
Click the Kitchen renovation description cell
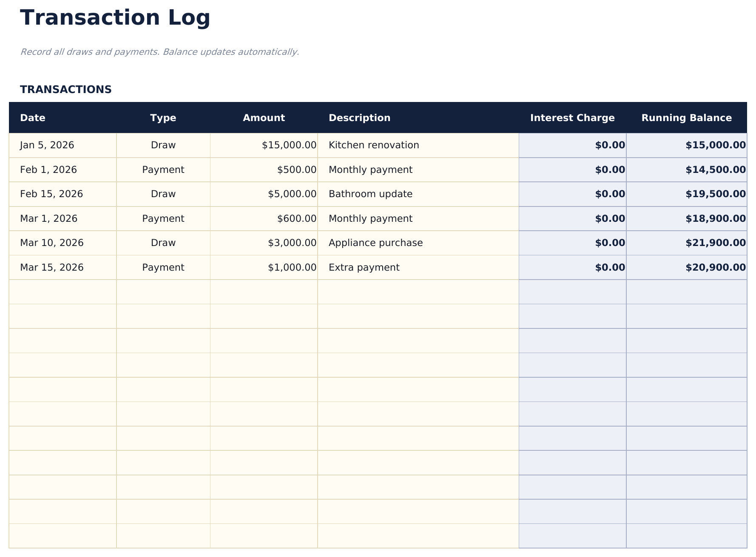tap(374, 144)
